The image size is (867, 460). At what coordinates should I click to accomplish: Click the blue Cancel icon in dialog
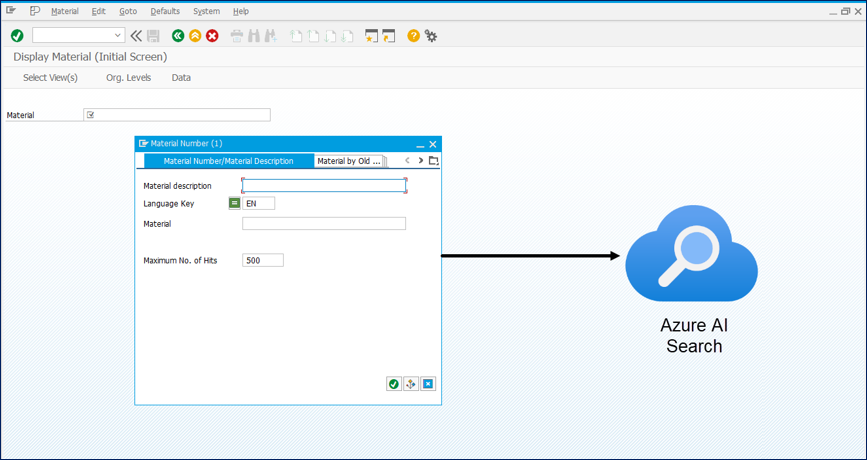(x=428, y=384)
